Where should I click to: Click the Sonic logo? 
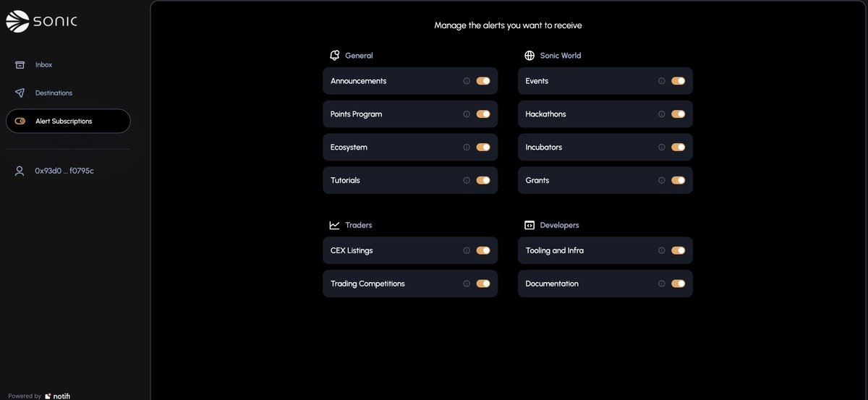click(x=41, y=21)
